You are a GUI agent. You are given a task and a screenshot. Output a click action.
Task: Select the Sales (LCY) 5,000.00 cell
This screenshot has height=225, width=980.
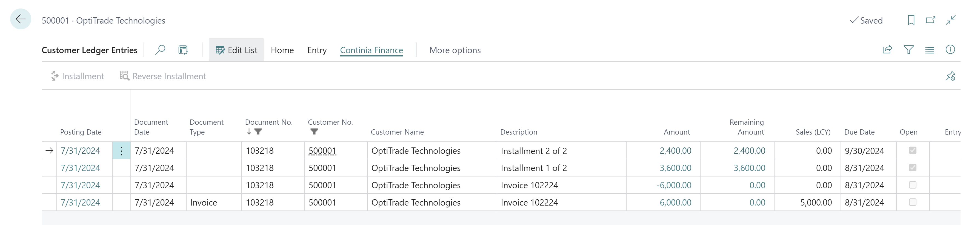pos(808,203)
